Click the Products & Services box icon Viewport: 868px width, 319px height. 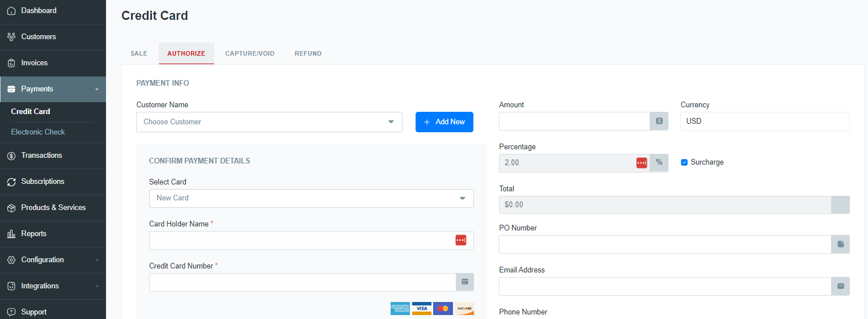11,208
